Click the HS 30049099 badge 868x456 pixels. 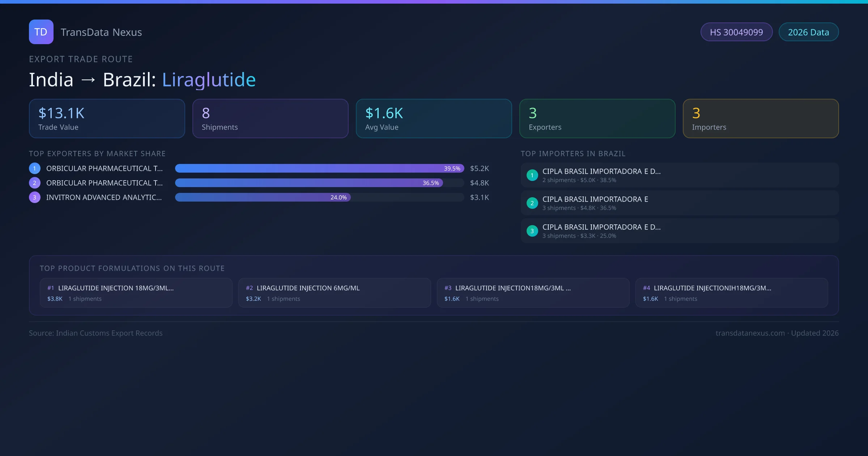coord(736,32)
